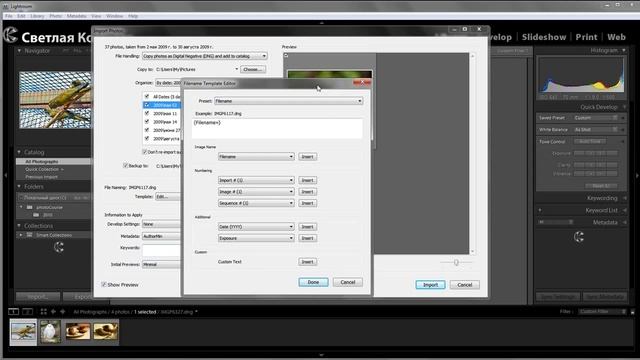This screenshot has height=360, width=640.
Task: Expand the Keywording panel
Action: coord(624,198)
